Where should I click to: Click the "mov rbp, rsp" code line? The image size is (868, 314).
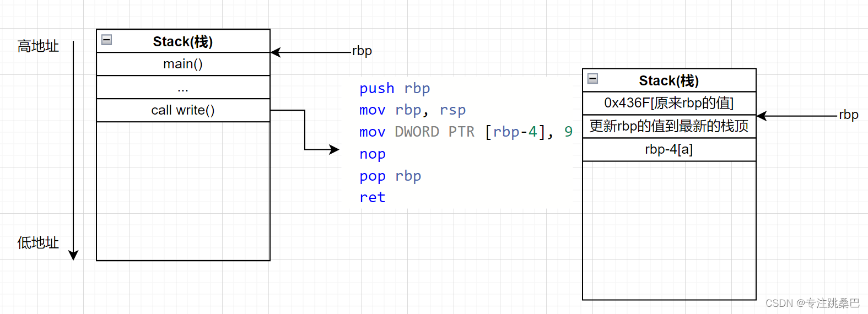(x=412, y=110)
